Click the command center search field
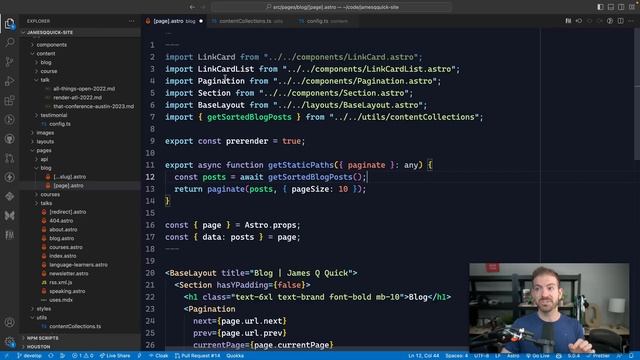The image size is (640, 360). tap(331, 7)
